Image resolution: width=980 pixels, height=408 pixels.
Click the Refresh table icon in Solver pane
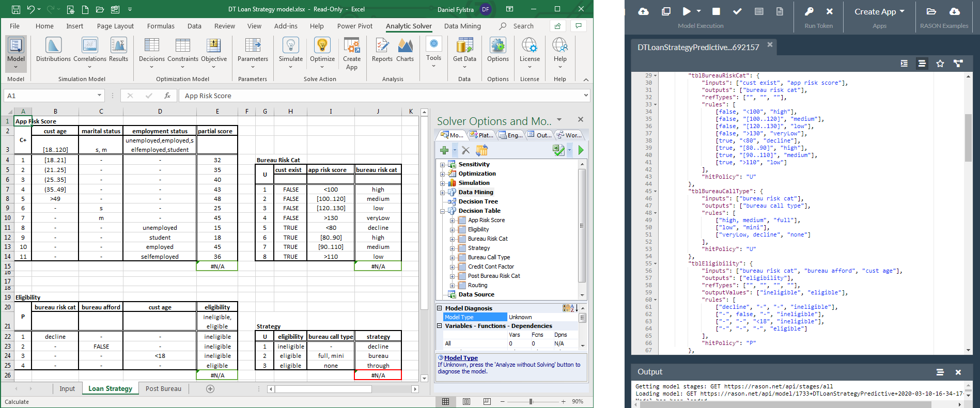(482, 150)
